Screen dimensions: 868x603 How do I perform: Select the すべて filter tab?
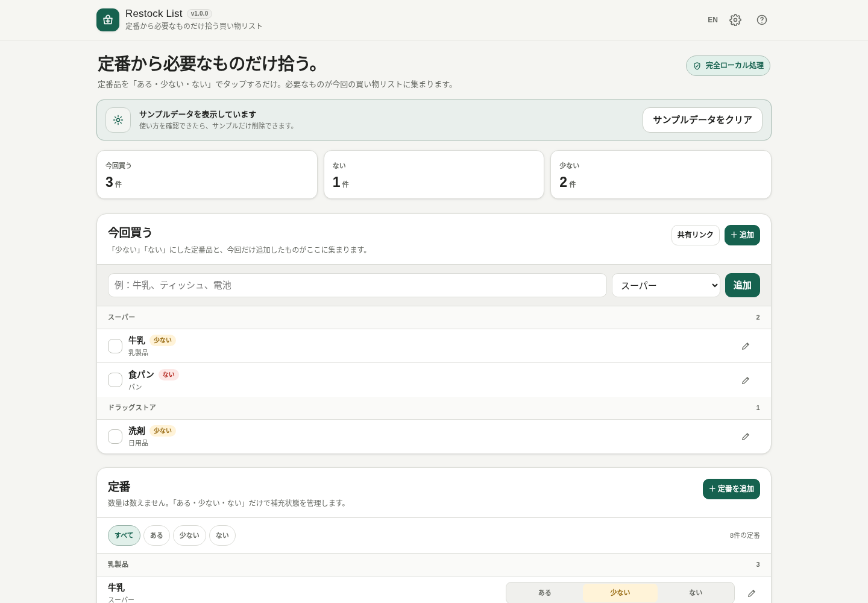pos(124,535)
